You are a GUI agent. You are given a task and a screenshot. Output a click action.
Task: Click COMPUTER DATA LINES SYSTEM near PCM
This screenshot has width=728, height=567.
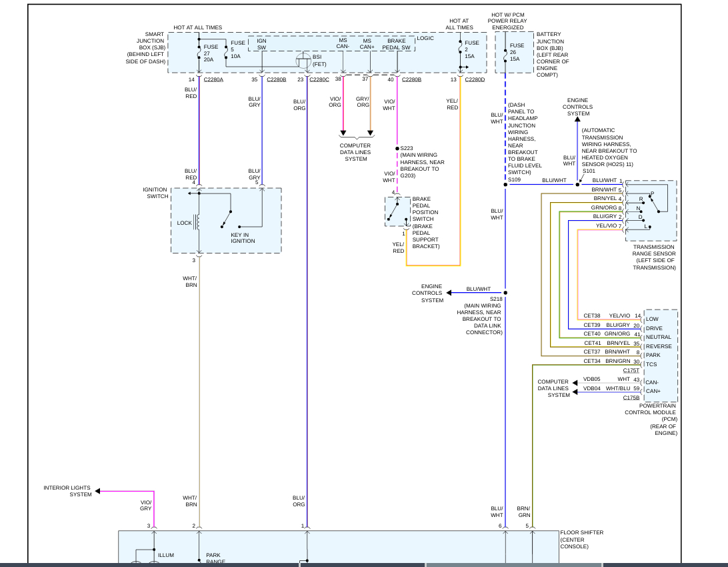[x=553, y=388]
